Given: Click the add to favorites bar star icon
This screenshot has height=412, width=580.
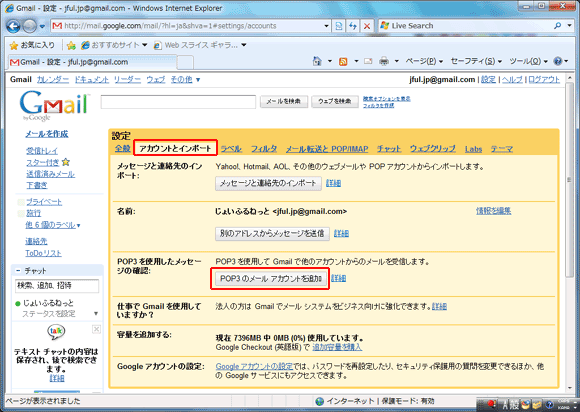Looking at the screenshot, I should click(71, 45).
